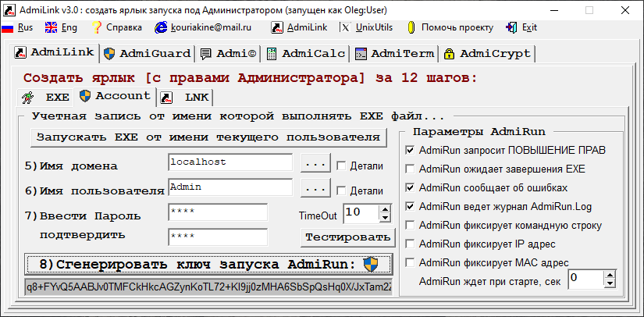Click the startup wait seconds field showing 0

pyautogui.click(x=586, y=279)
